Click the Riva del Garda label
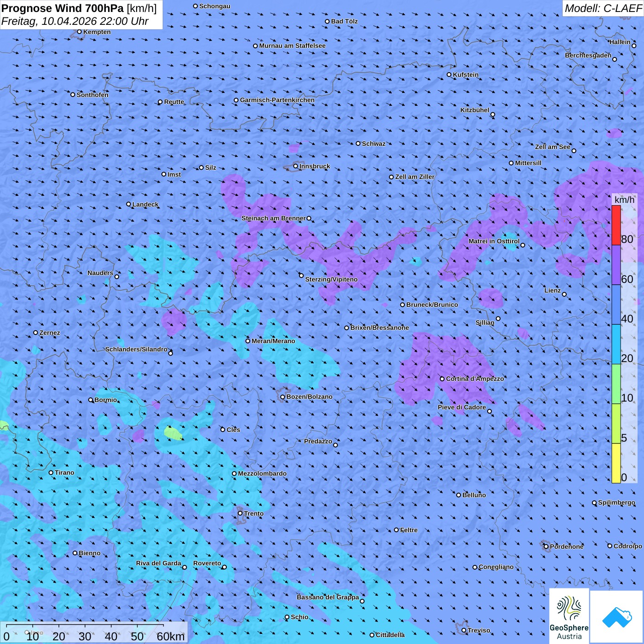This screenshot has width=644, height=644. coord(158,563)
